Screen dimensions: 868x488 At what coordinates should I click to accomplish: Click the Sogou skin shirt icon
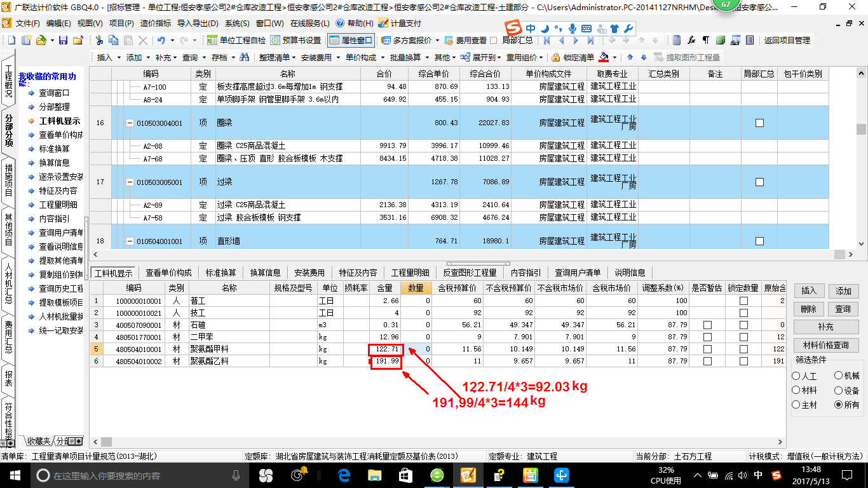[x=614, y=29]
